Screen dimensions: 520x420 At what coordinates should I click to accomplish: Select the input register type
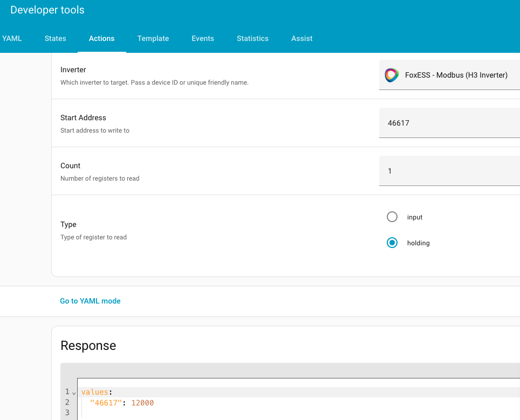[x=392, y=217]
